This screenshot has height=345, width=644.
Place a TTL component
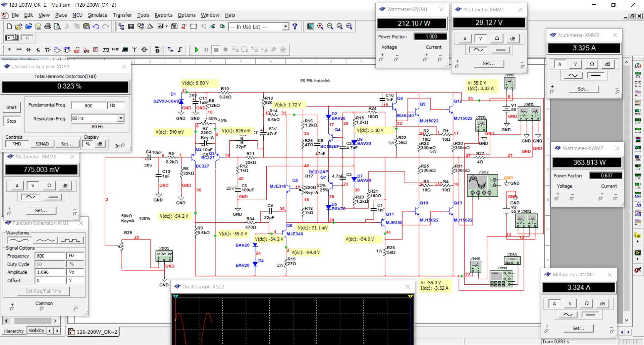[x=57, y=50]
